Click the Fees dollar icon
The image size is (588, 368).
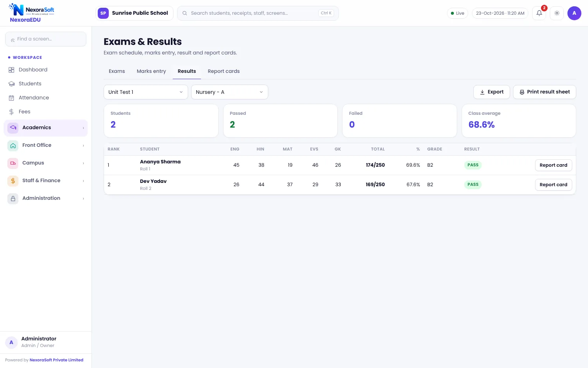(x=11, y=112)
